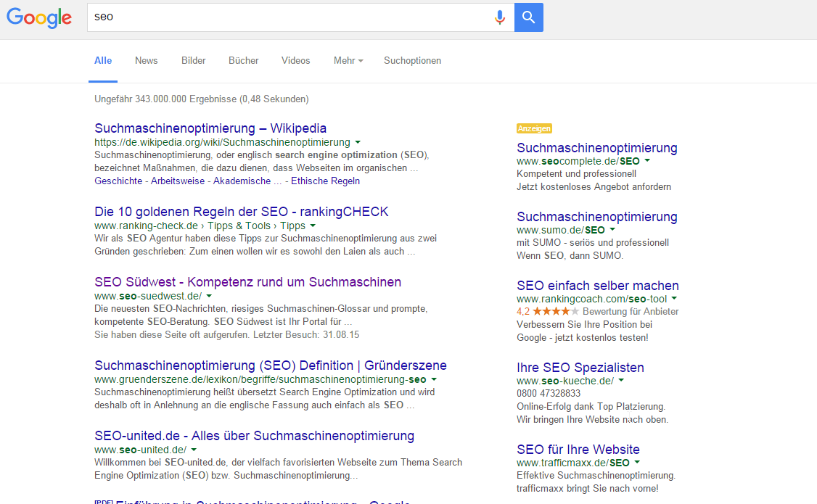Expand dropdown arrow next to seocomplete.de URL
817x504 pixels.
click(647, 161)
